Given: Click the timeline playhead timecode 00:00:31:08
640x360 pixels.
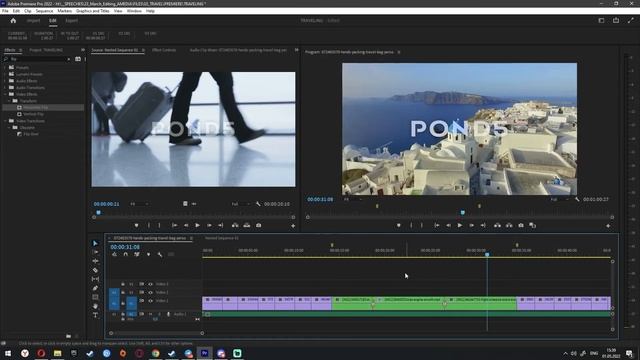Looking at the screenshot, I should (125, 247).
